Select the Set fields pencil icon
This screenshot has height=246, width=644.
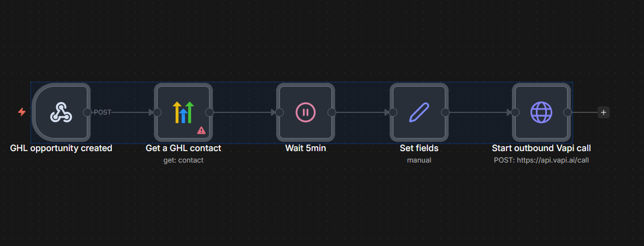point(419,112)
